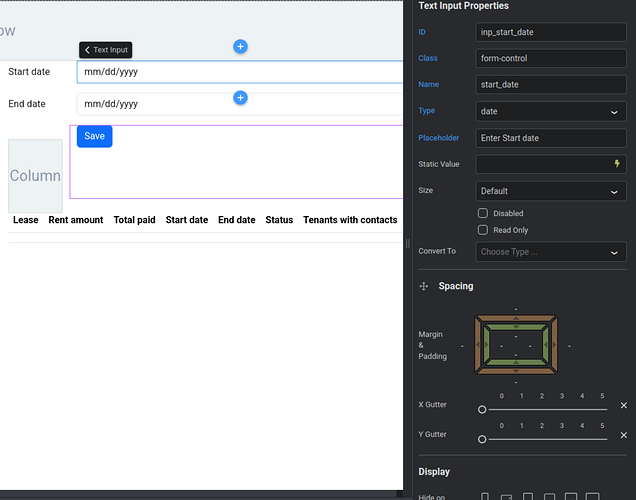Click the Tenants with contacts column header

click(x=350, y=220)
